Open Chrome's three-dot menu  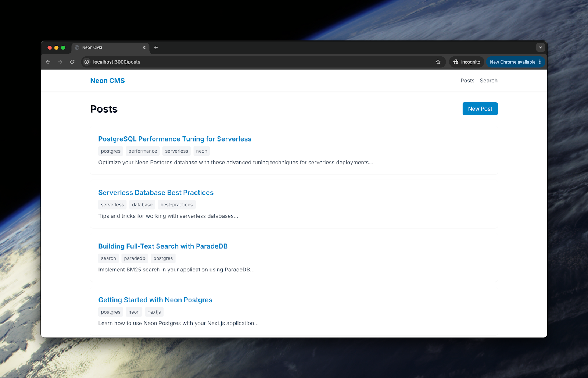pos(540,62)
